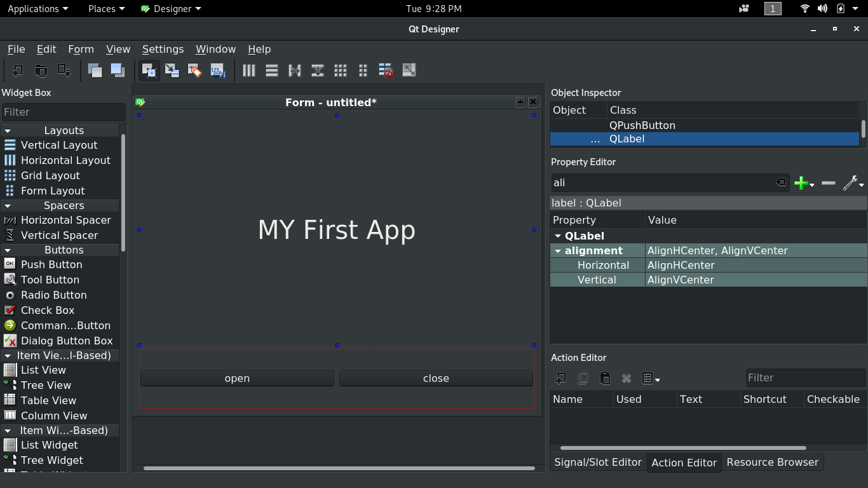The height and width of the screenshot is (488, 868).
Task: Apply the Lay Out Vertically icon
Action: 271,71
